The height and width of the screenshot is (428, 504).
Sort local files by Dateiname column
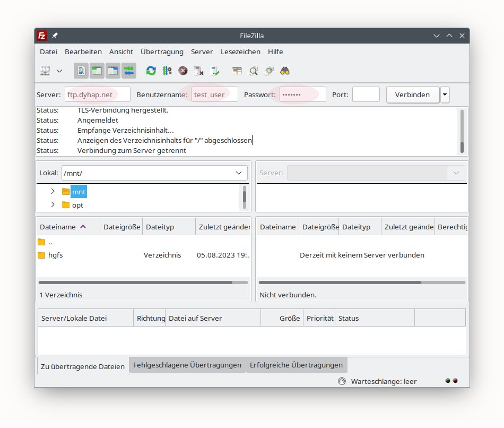pos(58,227)
